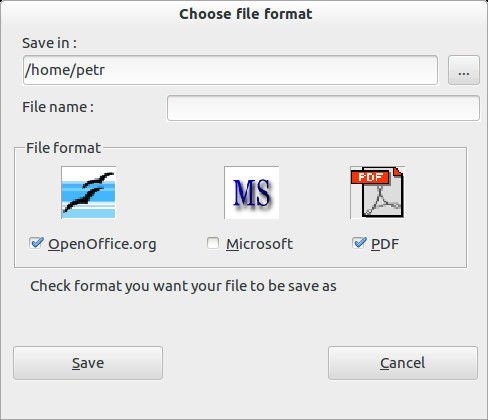Click the 'Choose file format' dialog title
This screenshot has height=420, width=488.
click(x=246, y=14)
